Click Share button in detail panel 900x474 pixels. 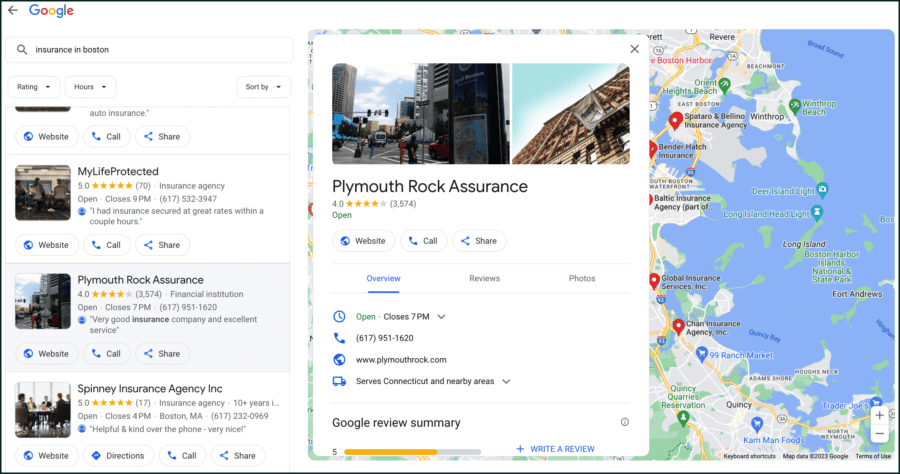pyautogui.click(x=479, y=241)
